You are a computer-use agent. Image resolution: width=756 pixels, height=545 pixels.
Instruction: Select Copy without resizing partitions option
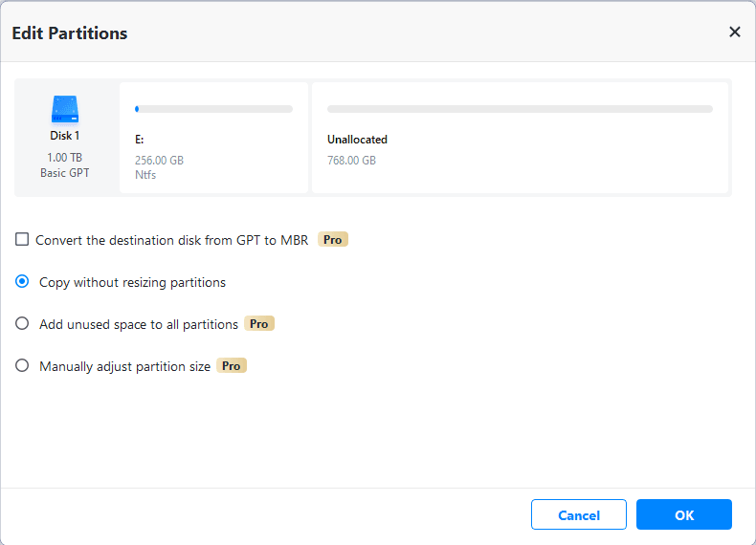[x=22, y=282]
